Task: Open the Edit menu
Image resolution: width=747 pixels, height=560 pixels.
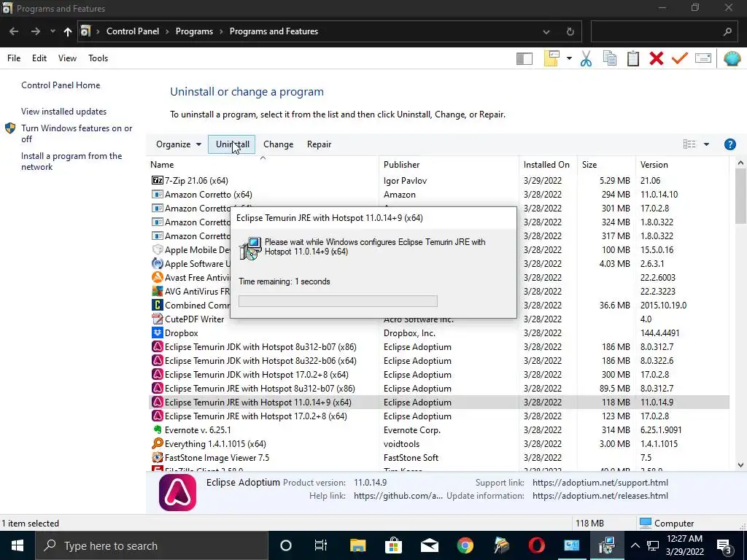Action: (39, 58)
